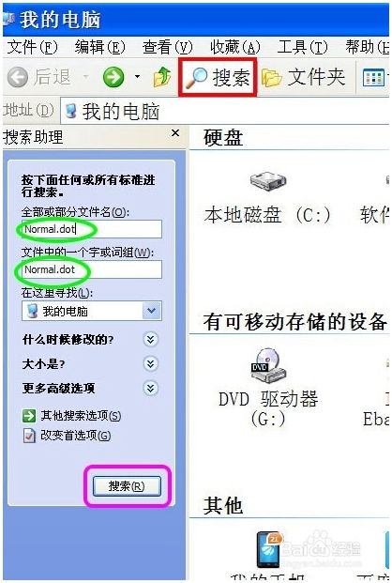Select the Local Disk (C:) drive icon
This screenshot has height=583, width=392.
(267, 181)
